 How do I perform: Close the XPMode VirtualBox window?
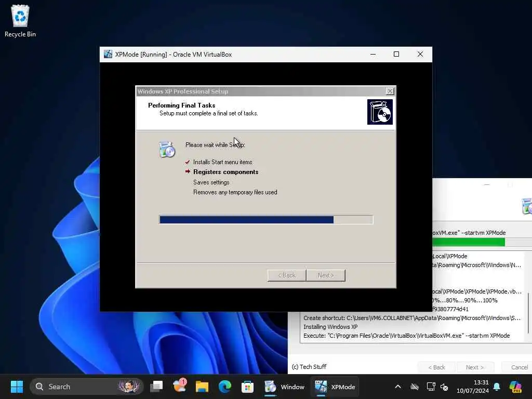tap(420, 54)
